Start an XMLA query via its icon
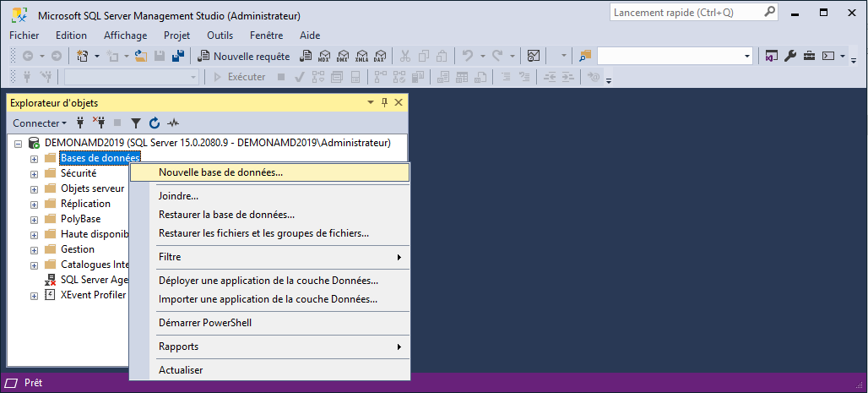 (x=361, y=56)
